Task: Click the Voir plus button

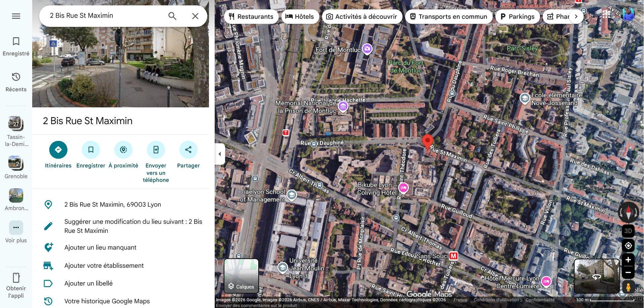Action: pyautogui.click(x=16, y=232)
